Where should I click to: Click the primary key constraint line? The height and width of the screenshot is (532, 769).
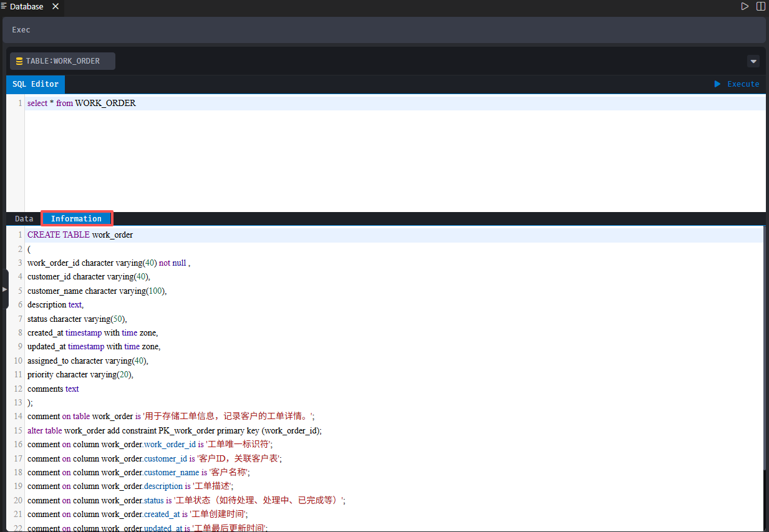click(x=175, y=431)
